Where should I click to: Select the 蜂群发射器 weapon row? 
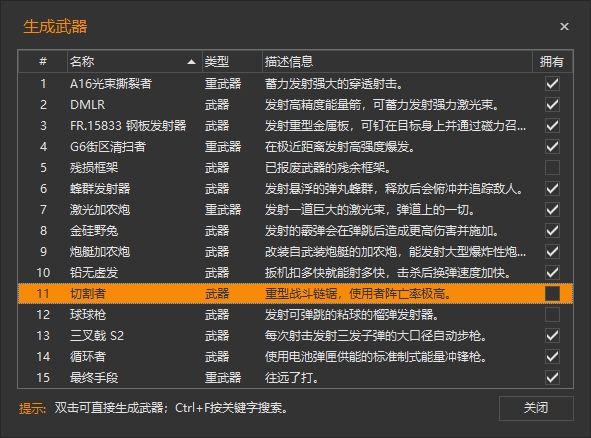295,189
